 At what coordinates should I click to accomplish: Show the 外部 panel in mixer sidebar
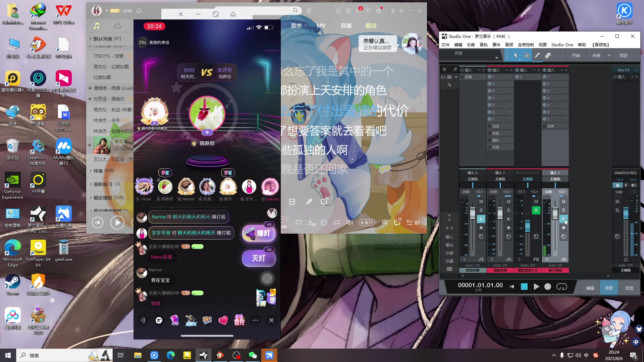(449, 253)
